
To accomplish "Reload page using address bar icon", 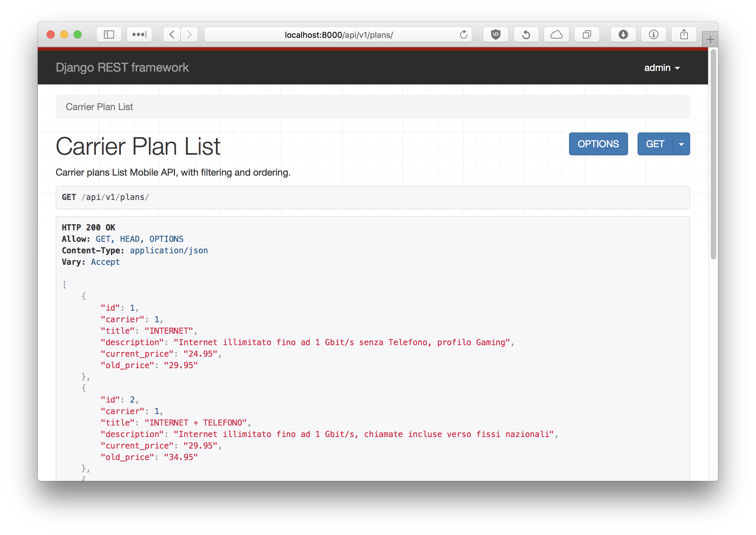I will point(463,34).
